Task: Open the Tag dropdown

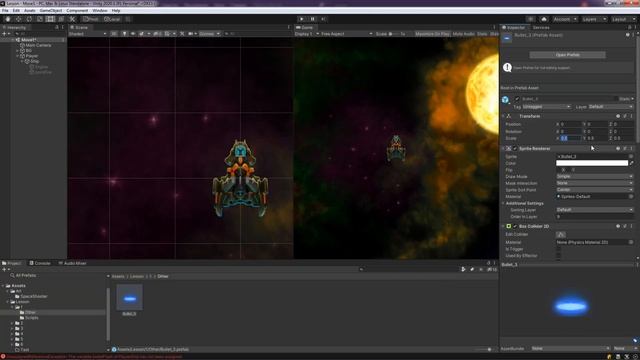Action: (547, 107)
